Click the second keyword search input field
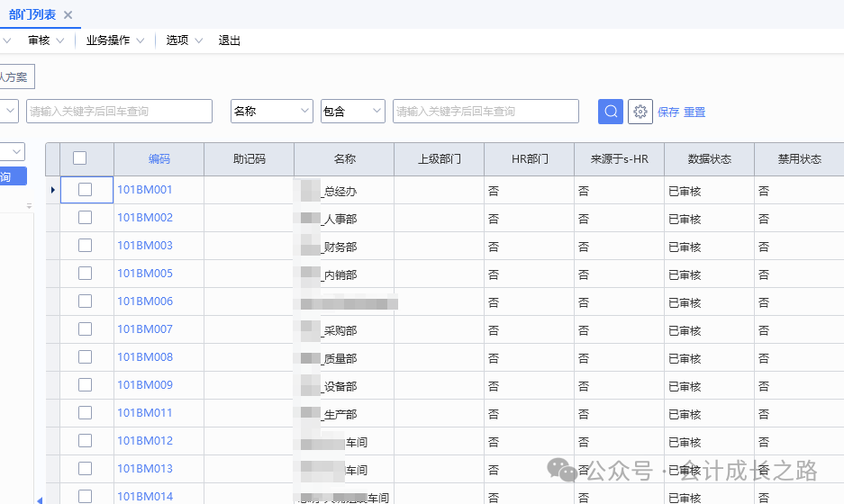844x504 pixels. (486, 112)
